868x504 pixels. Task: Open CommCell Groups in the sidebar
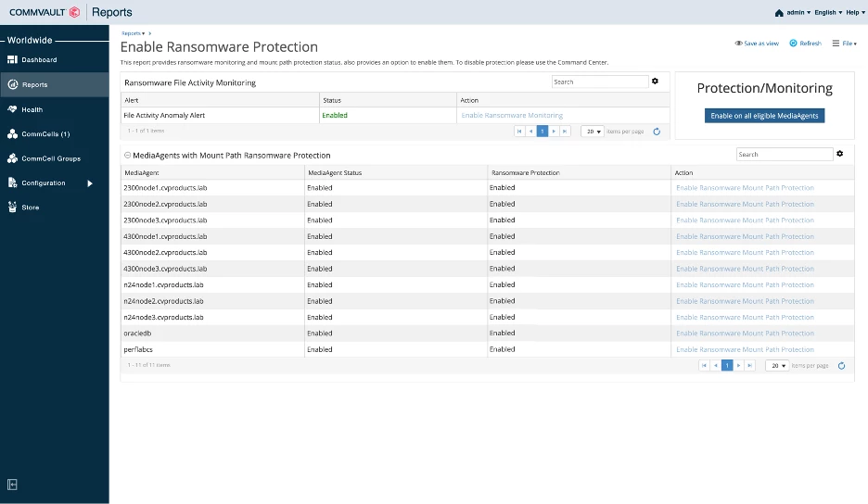[50, 158]
